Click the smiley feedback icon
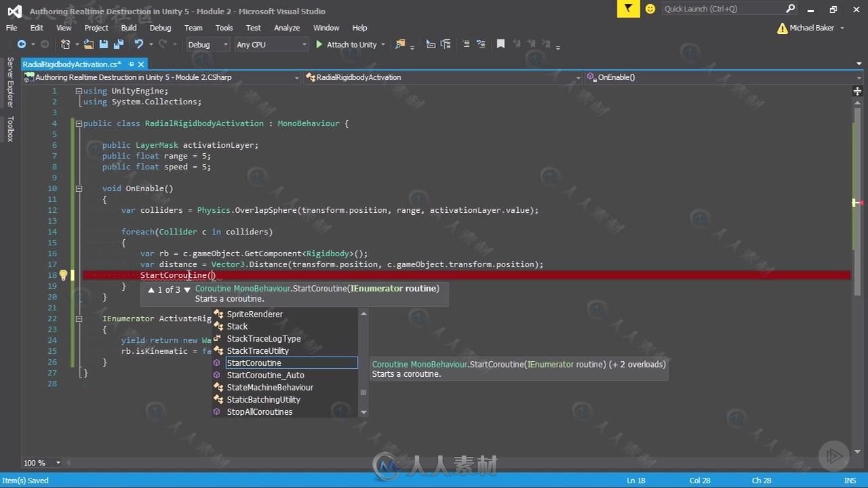The height and width of the screenshot is (488, 868). pos(650,9)
